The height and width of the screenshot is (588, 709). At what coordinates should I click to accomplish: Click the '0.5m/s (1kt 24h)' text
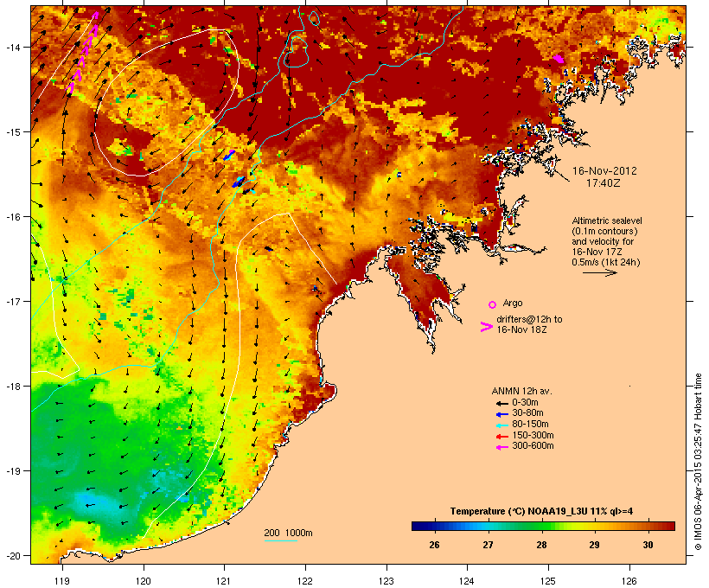tap(606, 262)
